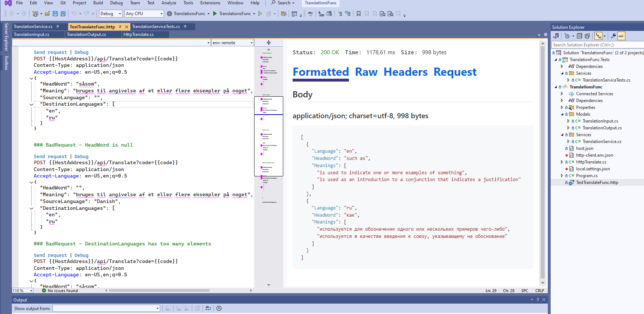
Task: Click the first 'Send request' link
Action: click(x=50, y=52)
